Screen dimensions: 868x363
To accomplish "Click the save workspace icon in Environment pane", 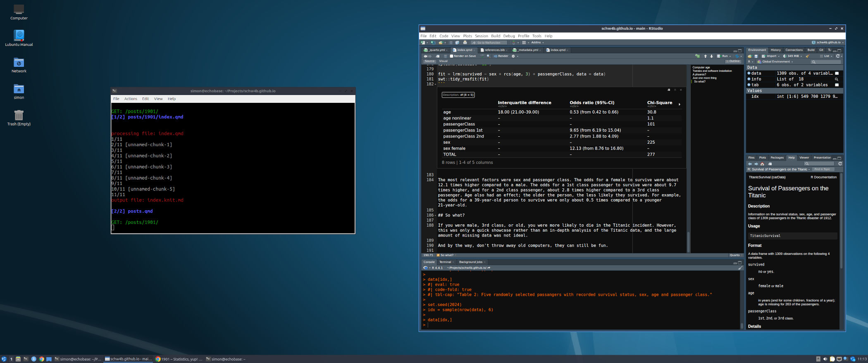I will click(x=756, y=56).
